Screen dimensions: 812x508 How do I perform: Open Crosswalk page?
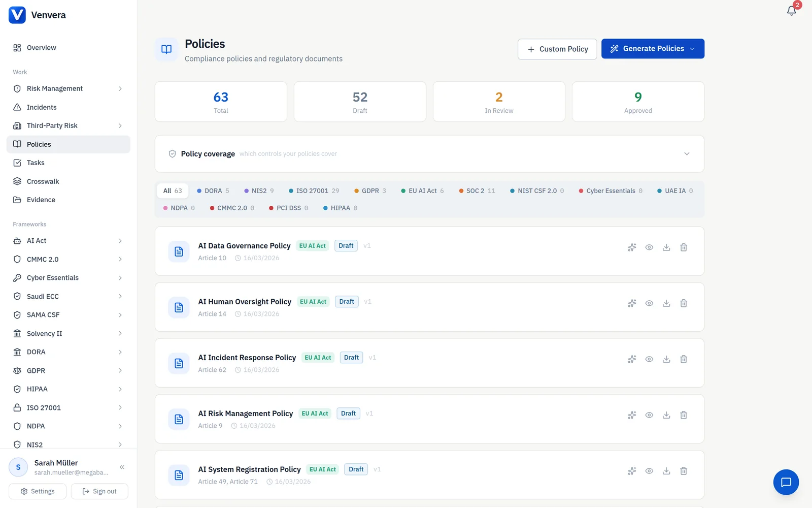69,181
